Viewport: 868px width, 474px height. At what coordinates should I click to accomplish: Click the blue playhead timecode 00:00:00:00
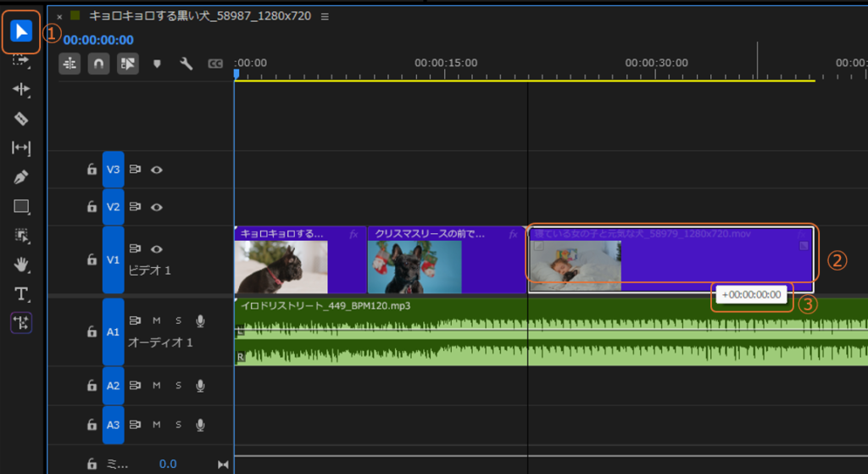click(x=98, y=40)
